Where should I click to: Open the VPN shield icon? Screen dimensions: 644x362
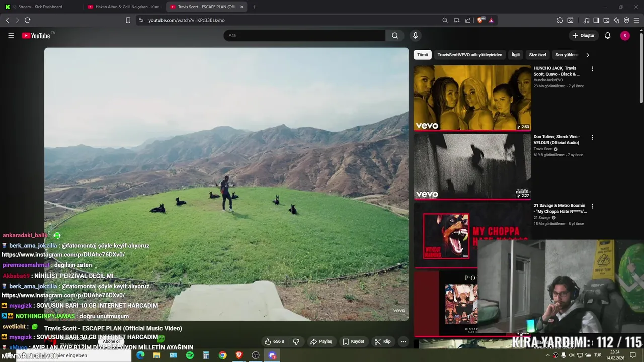click(x=626, y=20)
